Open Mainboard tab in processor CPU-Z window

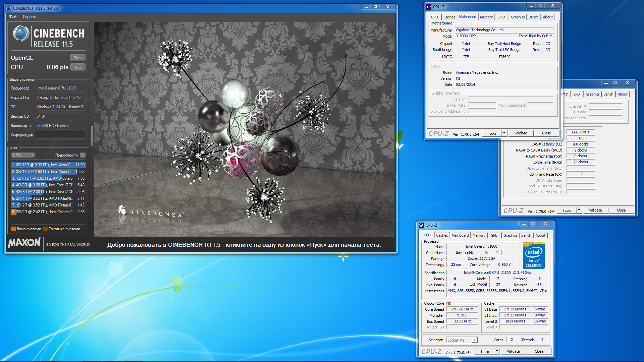coord(460,235)
